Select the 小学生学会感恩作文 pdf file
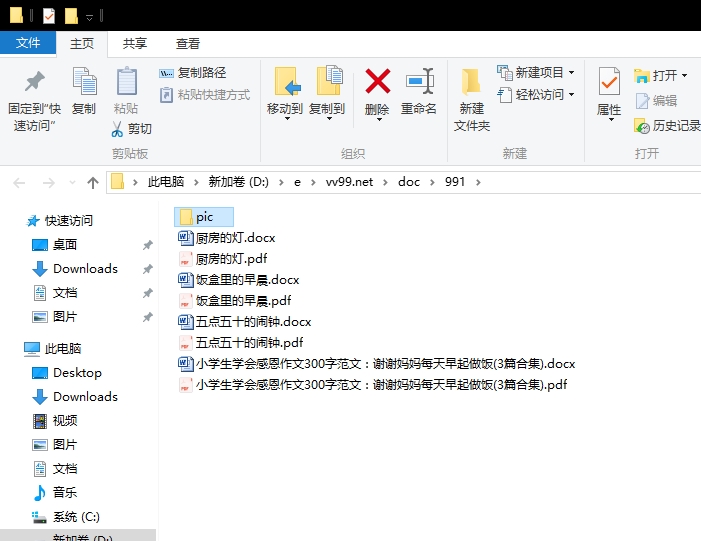The image size is (701, 541). pos(372,385)
